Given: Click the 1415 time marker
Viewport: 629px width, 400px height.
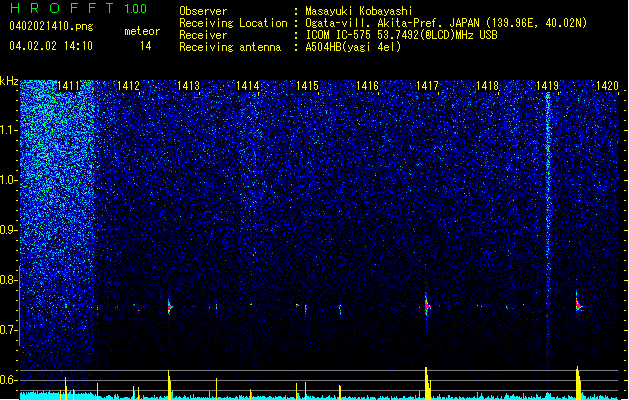Looking at the screenshot, I should click(307, 86).
